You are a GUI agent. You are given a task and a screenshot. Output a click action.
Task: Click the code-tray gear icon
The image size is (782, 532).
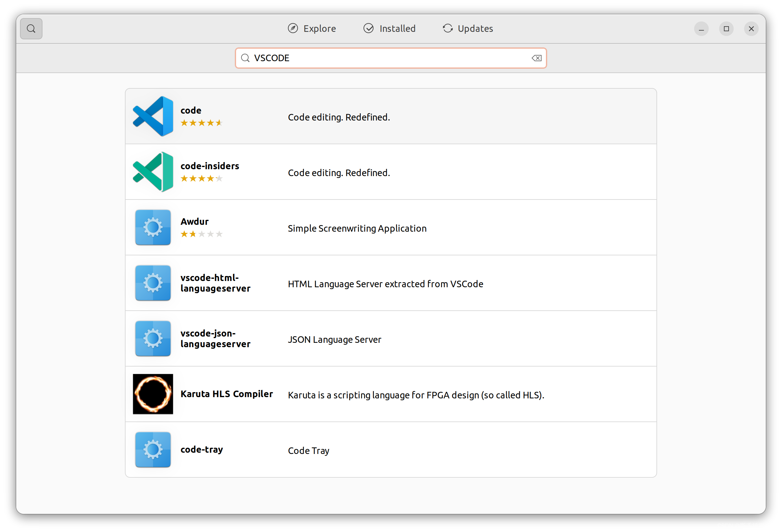(153, 449)
